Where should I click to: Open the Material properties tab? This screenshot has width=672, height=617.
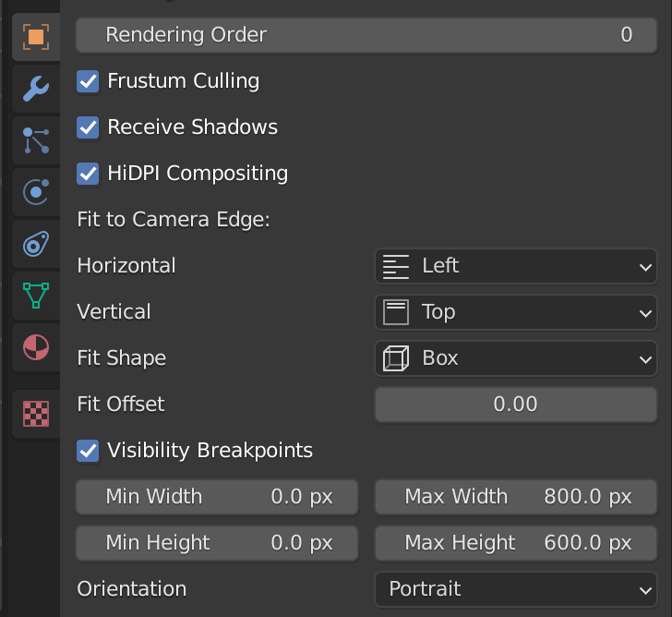tap(36, 347)
